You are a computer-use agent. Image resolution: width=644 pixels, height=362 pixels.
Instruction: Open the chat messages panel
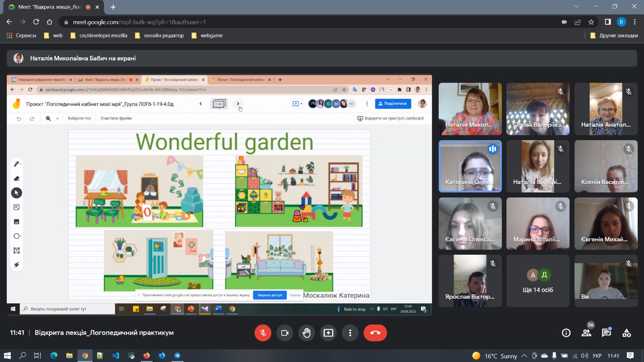(606, 333)
